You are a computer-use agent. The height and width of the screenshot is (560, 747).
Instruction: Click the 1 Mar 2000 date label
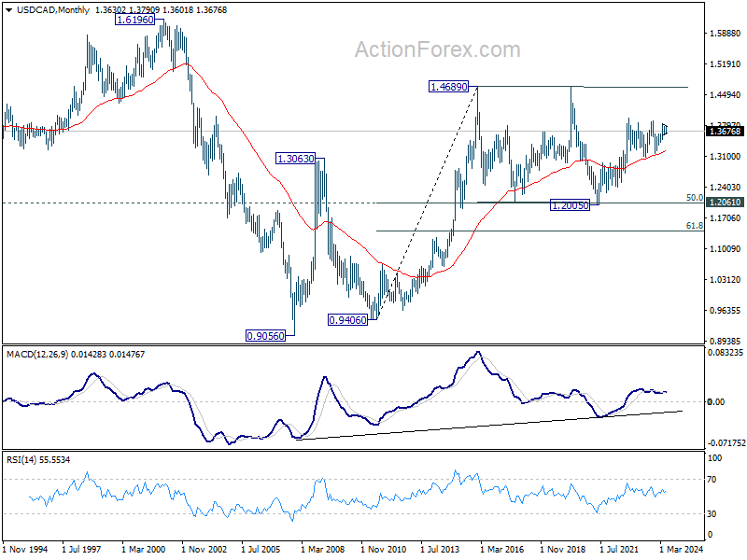coord(144,549)
